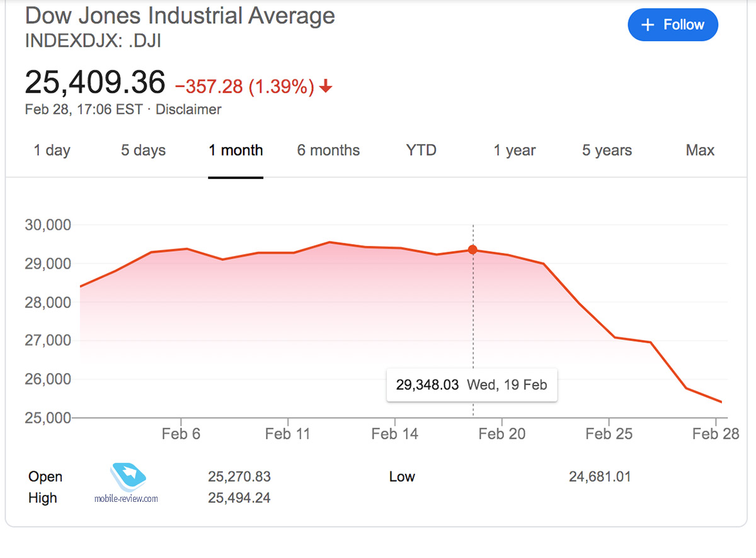
Task: Click the 25,409.36 index value
Action: coord(95,83)
